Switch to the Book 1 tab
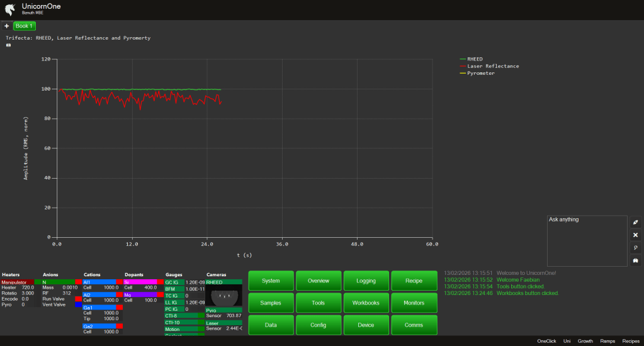This screenshot has width=644, height=346. 25,26
